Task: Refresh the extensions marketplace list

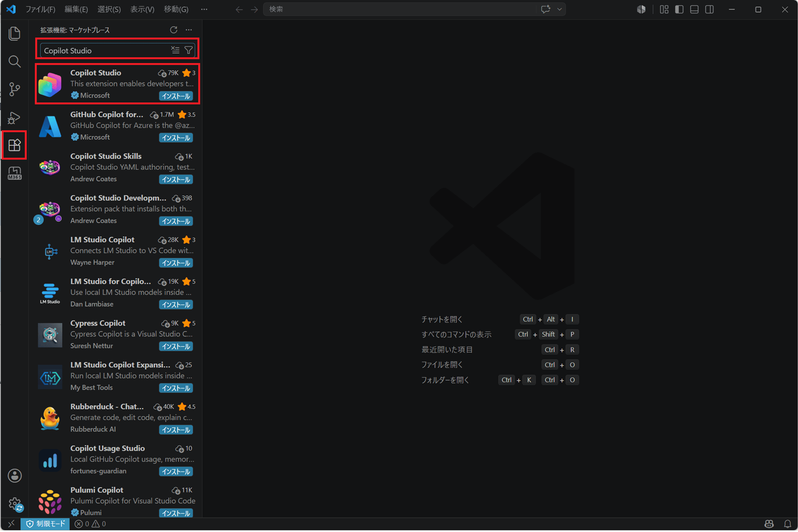Action: (x=173, y=30)
